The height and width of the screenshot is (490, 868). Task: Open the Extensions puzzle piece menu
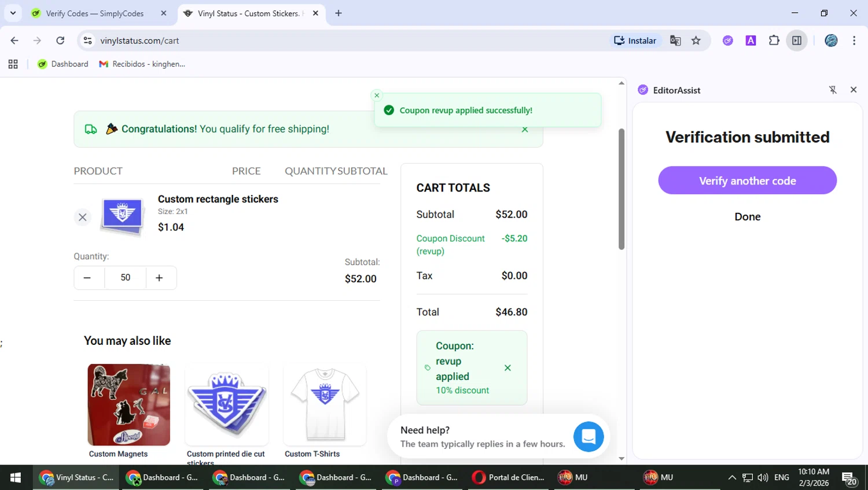[774, 40]
